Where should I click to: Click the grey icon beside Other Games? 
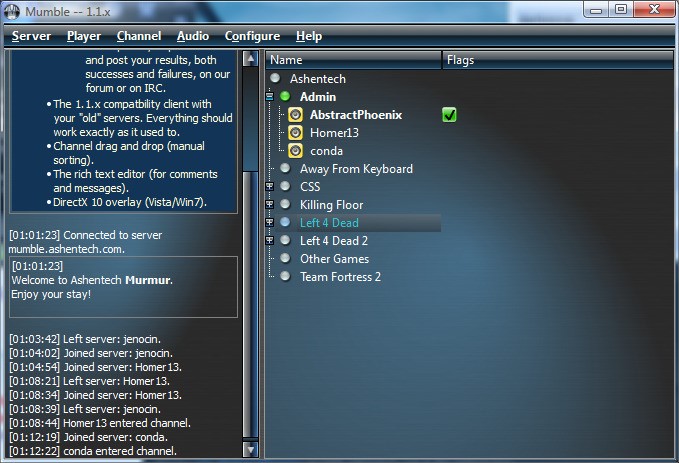[x=285, y=258]
